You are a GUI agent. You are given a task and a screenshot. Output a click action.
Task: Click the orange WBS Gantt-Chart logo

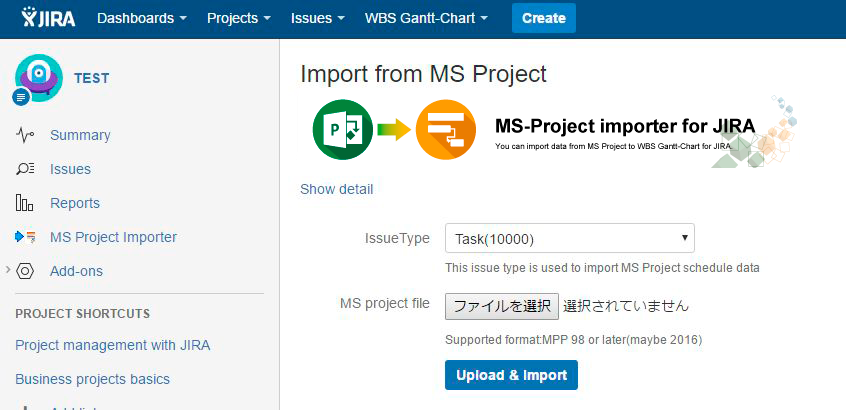tap(446, 129)
